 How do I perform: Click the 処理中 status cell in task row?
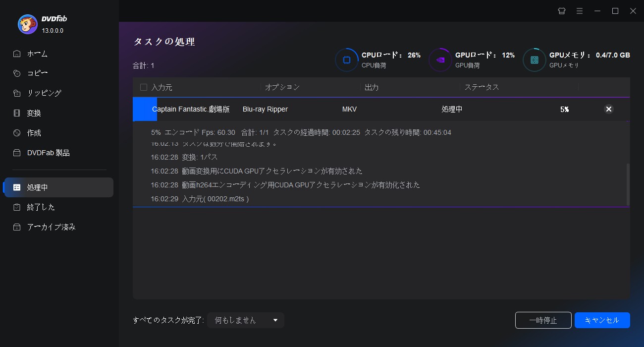click(x=452, y=109)
